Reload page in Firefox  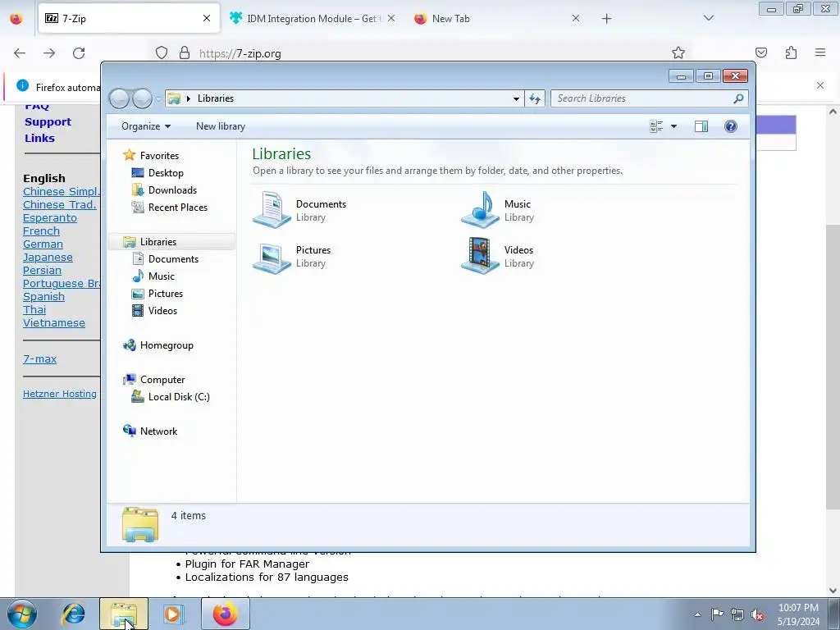coord(79,52)
